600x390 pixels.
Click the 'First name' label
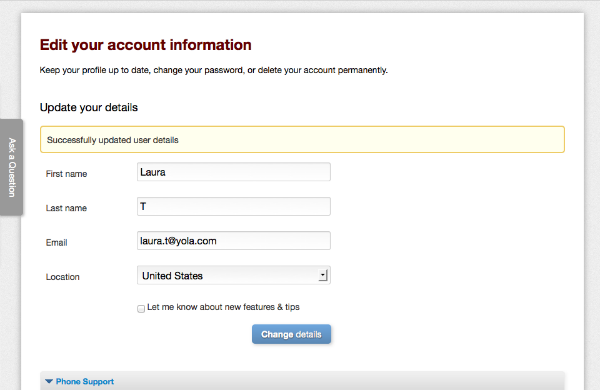[x=66, y=174]
